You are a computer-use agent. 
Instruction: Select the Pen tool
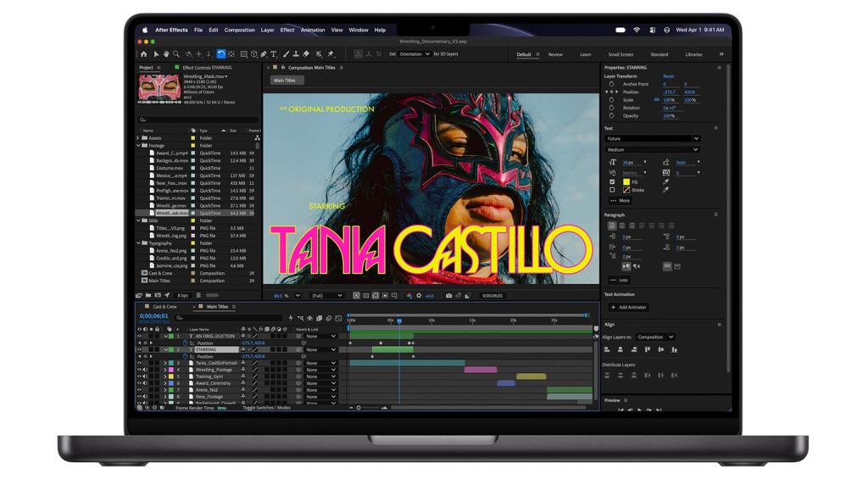click(x=264, y=54)
